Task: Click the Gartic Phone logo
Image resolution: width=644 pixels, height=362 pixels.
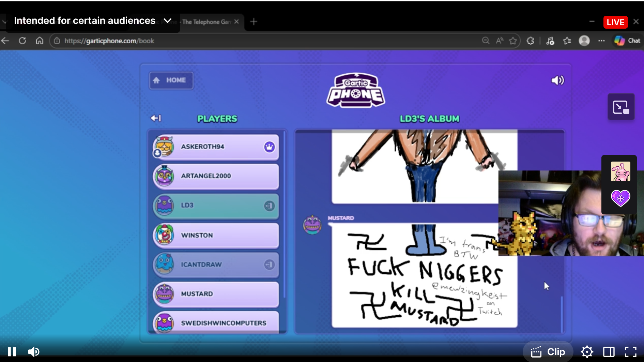Action: (356, 90)
